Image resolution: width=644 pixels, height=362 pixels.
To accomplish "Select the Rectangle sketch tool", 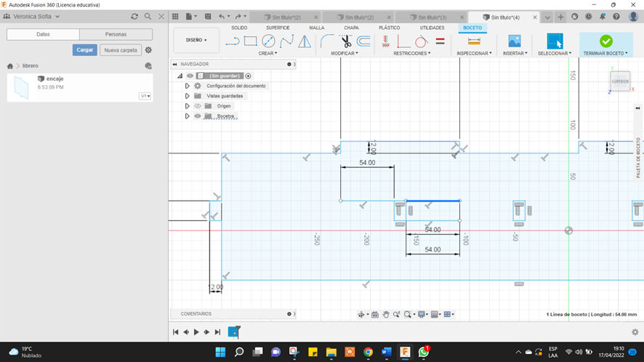I will 251,41.
